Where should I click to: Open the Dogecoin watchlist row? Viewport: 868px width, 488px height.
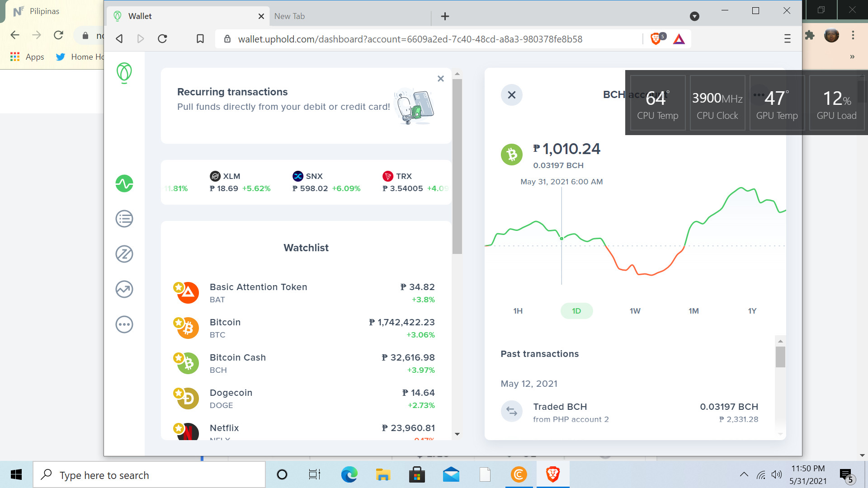(306, 399)
